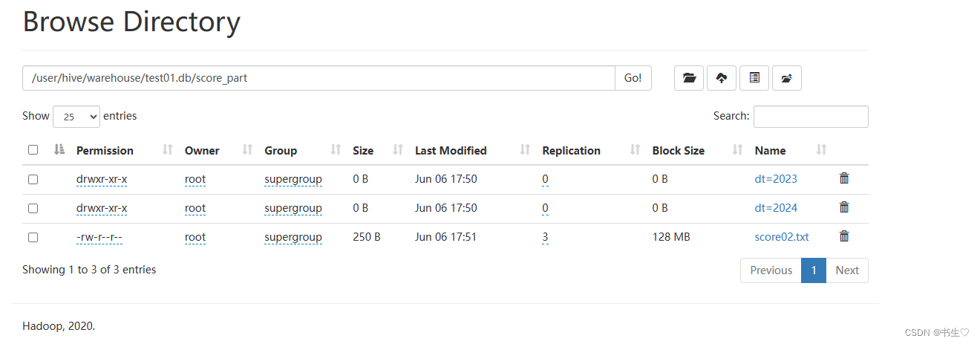This screenshot has height=344, width=980.
Task: Click the Go! button
Action: 633,78
